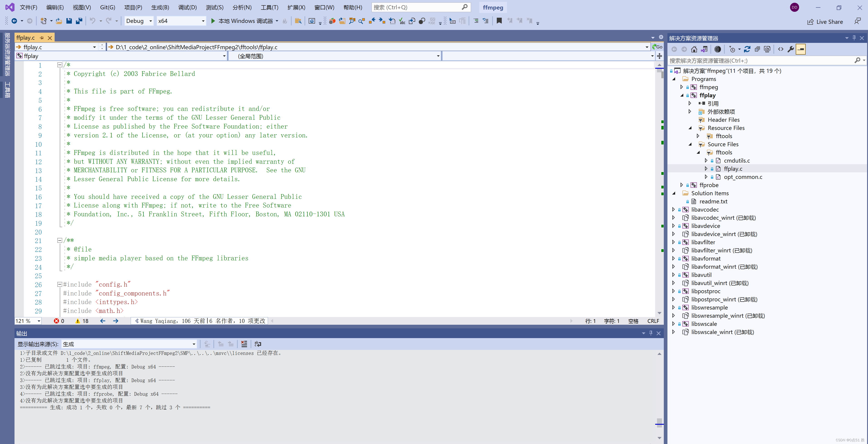Start the local Windows debugger

pos(242,21)
